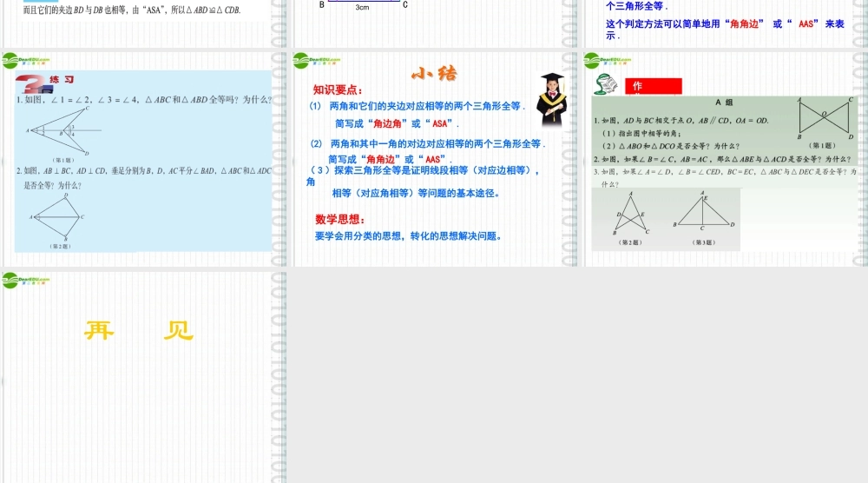Click the DearEDU logo on the 再见 slide

pyautogui.click(x=25, y=281)
